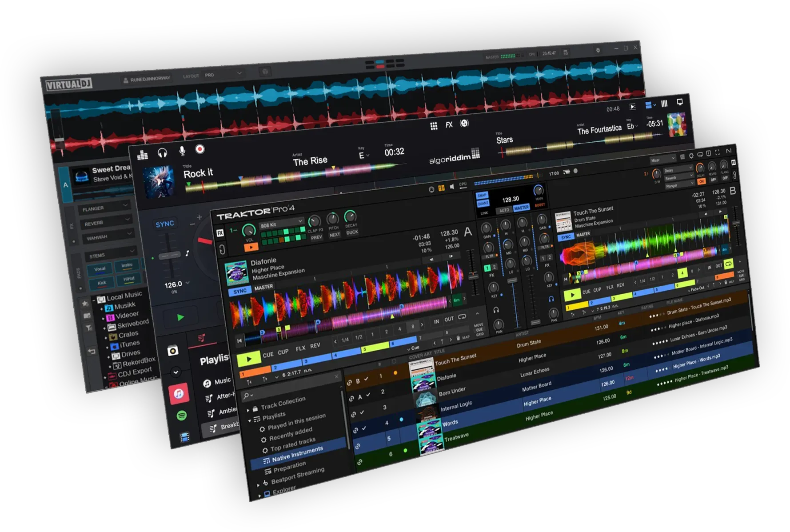
Task: Toggle SYNC on Traktor deck A
Action: click(240, 291)
